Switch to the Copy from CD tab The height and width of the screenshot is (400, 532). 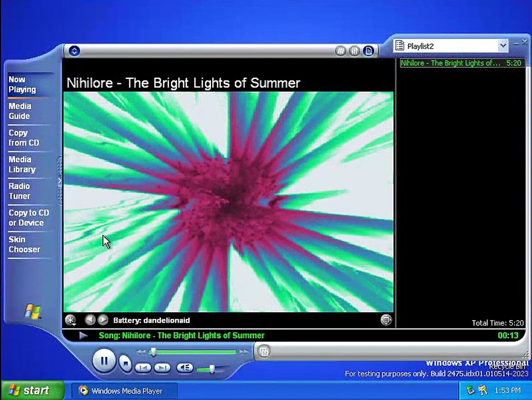(x=24, y=138)
